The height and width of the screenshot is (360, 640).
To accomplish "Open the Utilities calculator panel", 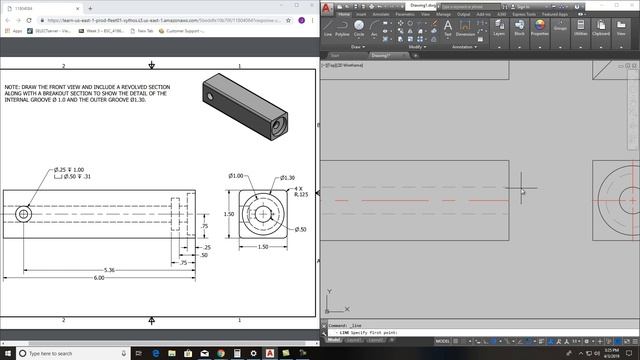I will tap(580, 28).
